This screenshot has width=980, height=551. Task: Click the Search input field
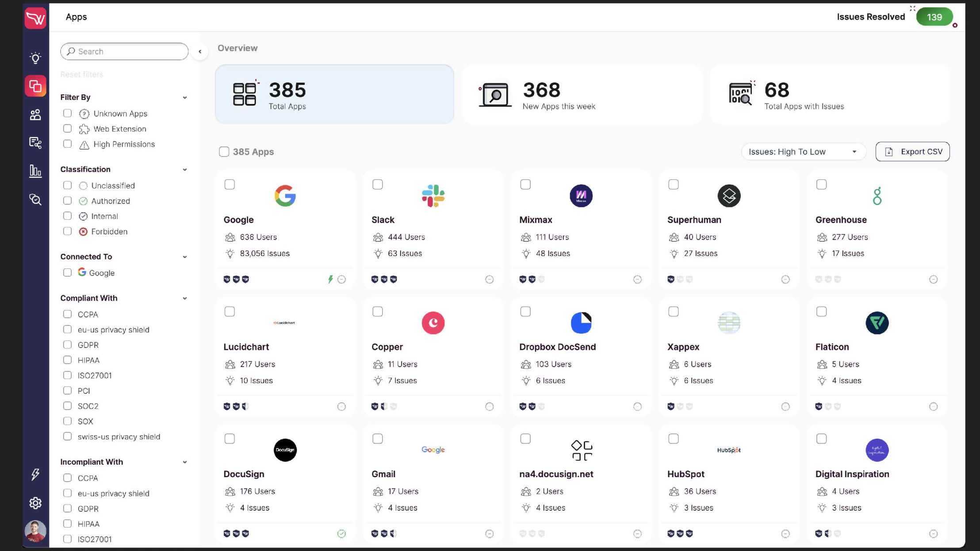(124, 51)
